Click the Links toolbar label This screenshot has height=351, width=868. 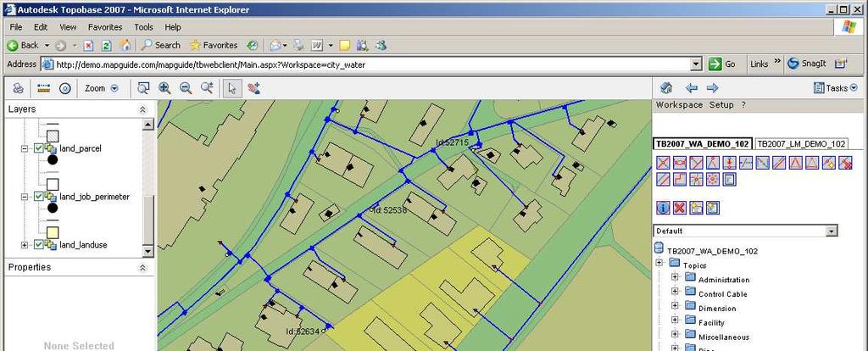(x=759, y=64)
